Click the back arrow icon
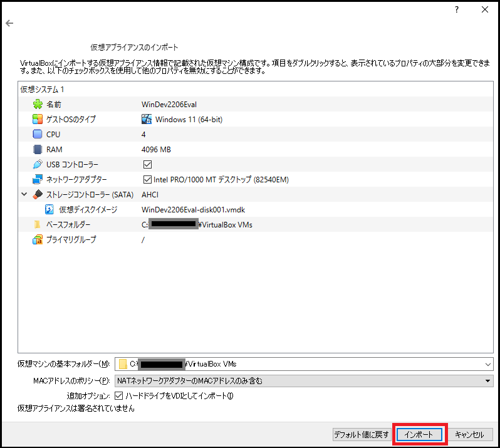500x448 pixels. (9, 23)
